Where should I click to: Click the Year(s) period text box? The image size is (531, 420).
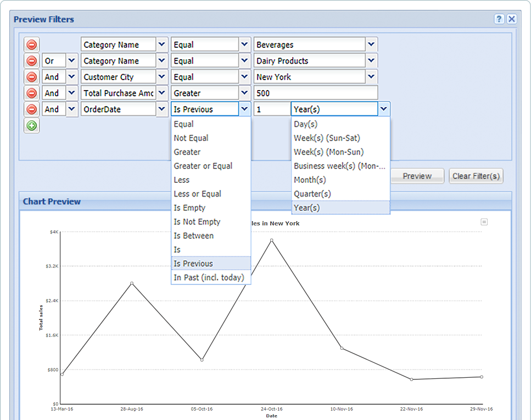tap(334, 109)
